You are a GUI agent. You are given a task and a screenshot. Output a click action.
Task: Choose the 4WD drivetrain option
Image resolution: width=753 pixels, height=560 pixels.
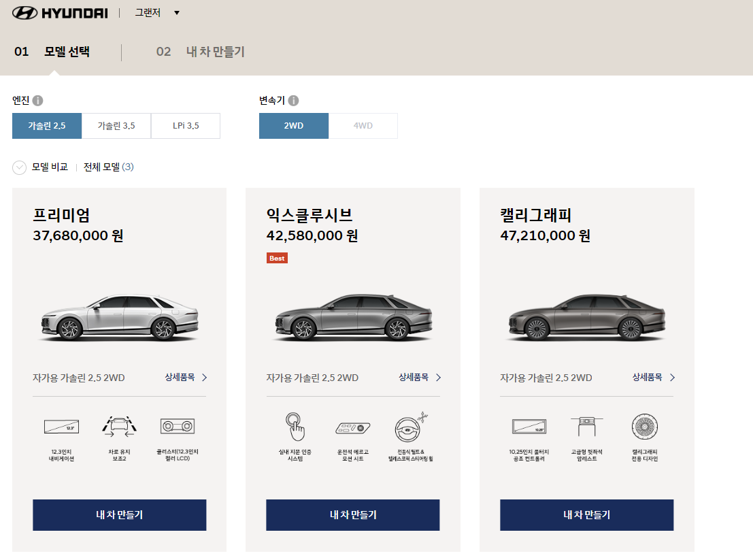pyautogui.click(x=363, y=126)
